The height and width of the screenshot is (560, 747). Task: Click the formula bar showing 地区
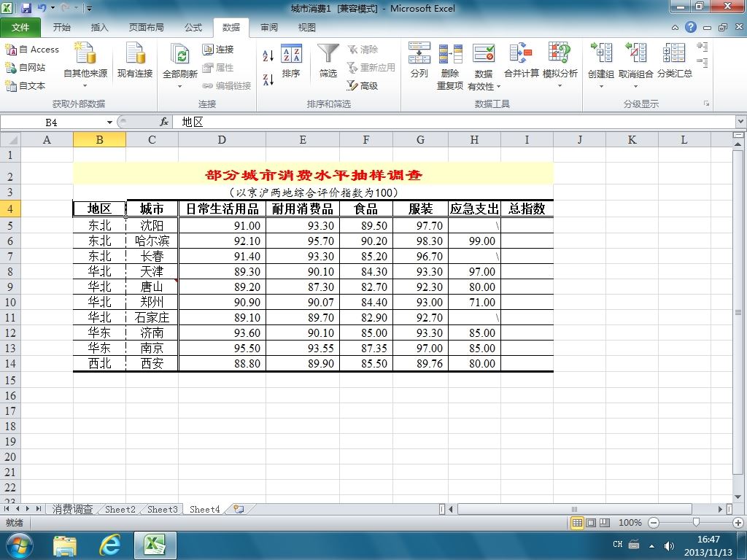click(454, 122)
